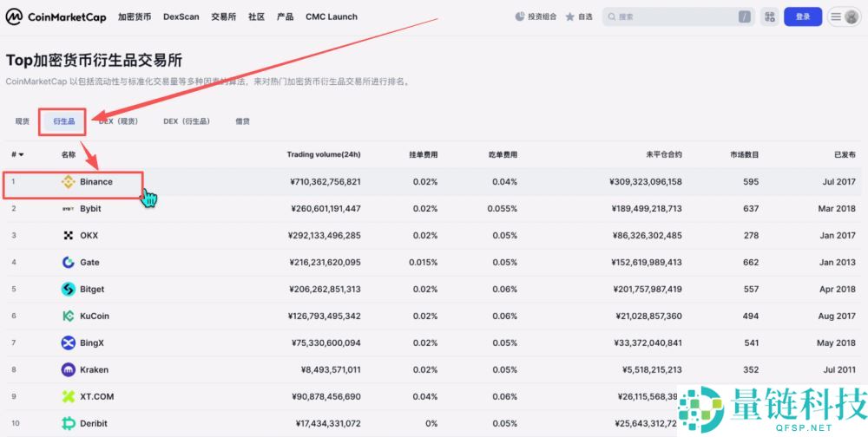Click the CoinMarketCap logo
Screen dimensions: 868x437
click(56, 17)
